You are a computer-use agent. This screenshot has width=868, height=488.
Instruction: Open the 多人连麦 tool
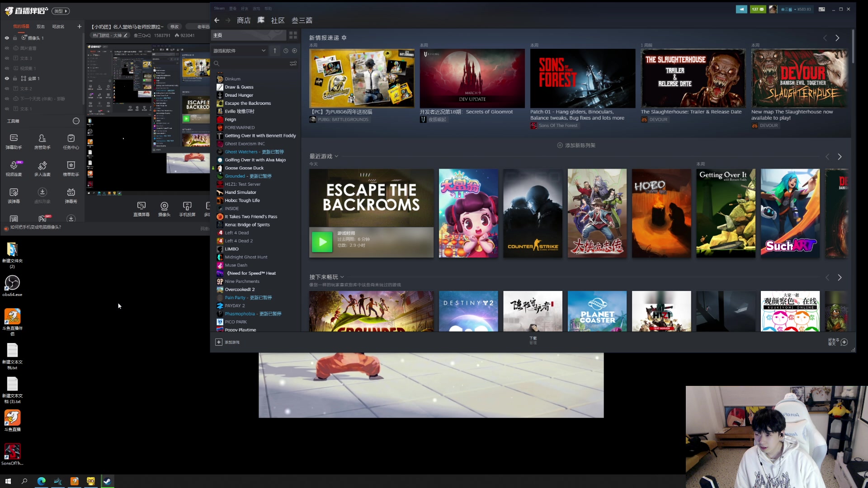[x=42, y=165]
